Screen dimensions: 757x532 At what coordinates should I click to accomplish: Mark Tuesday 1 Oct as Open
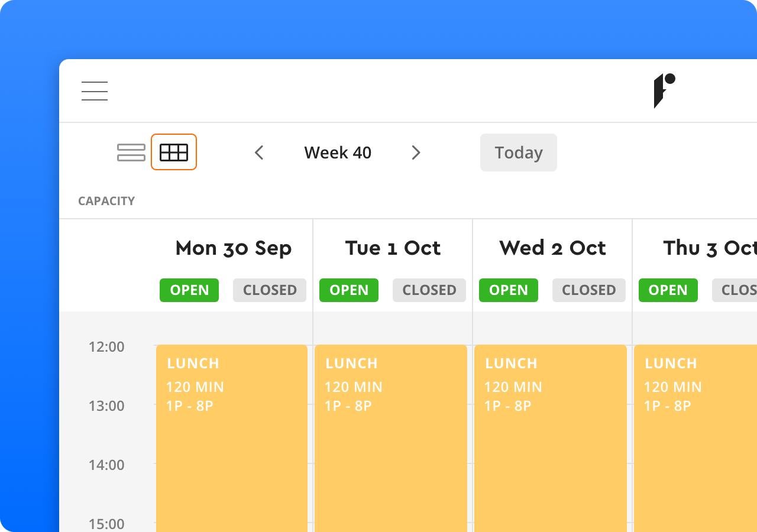[349, 290]
